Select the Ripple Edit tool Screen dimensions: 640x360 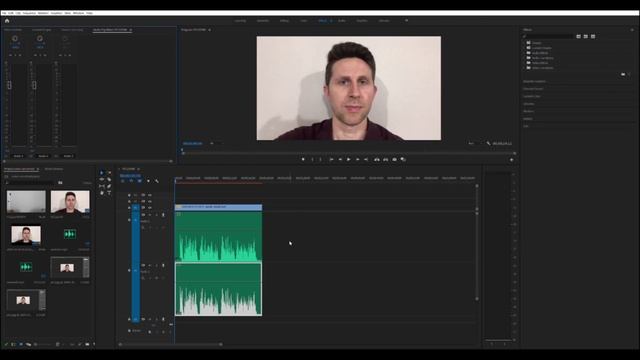102,179
